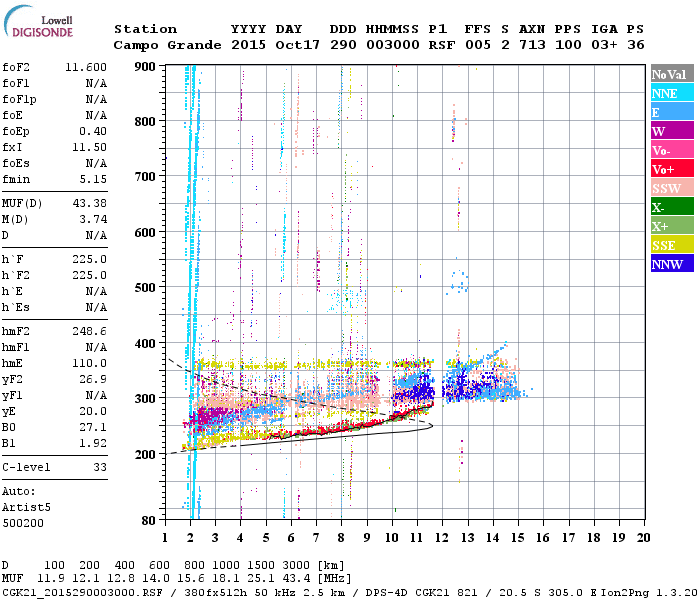Click the h`F value 225.0
700x600 pixels.
[89, 259]
